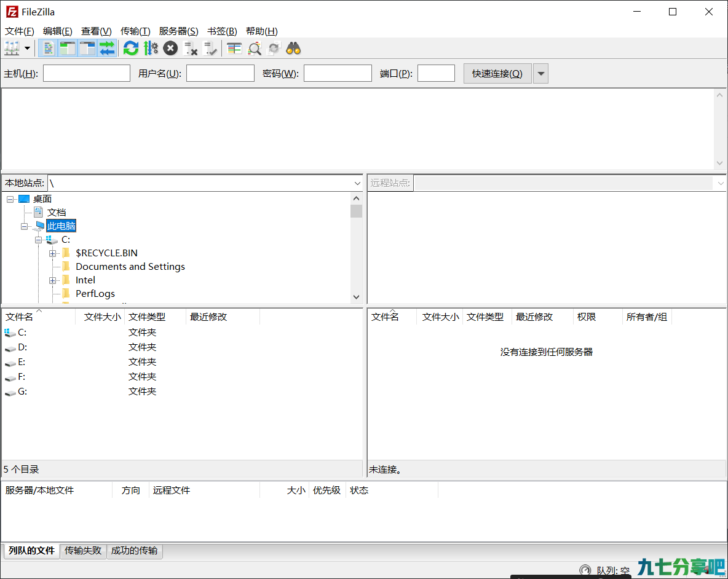This screenshot has width=728, height=579.
Task: Sort local list by 文件大小 column
Action: (100, 317)
